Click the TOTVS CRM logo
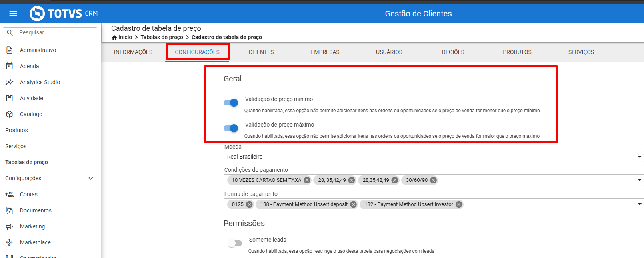644x258 pixels. (x=64, y=14)
